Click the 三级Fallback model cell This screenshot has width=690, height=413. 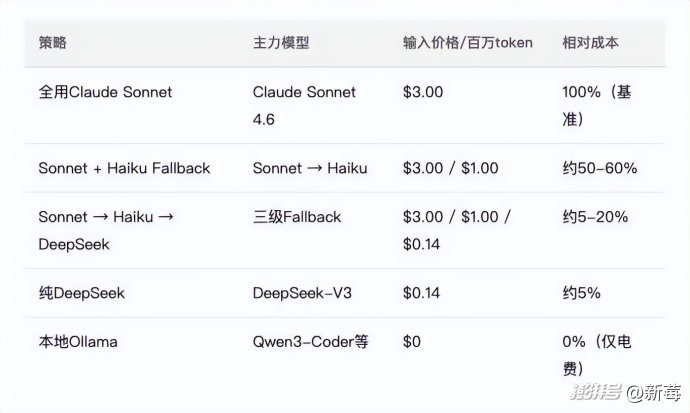tap(297, 217)
